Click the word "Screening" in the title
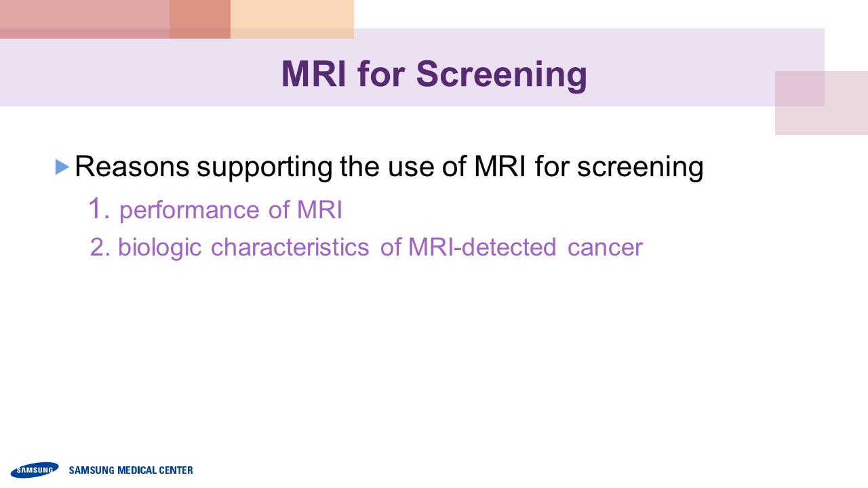868x488 pixels. coord(501,74)
